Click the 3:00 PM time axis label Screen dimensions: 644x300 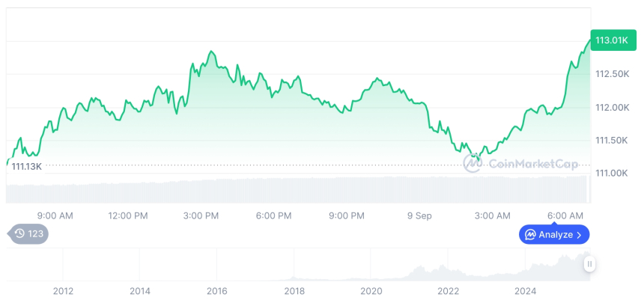point(201,215)
